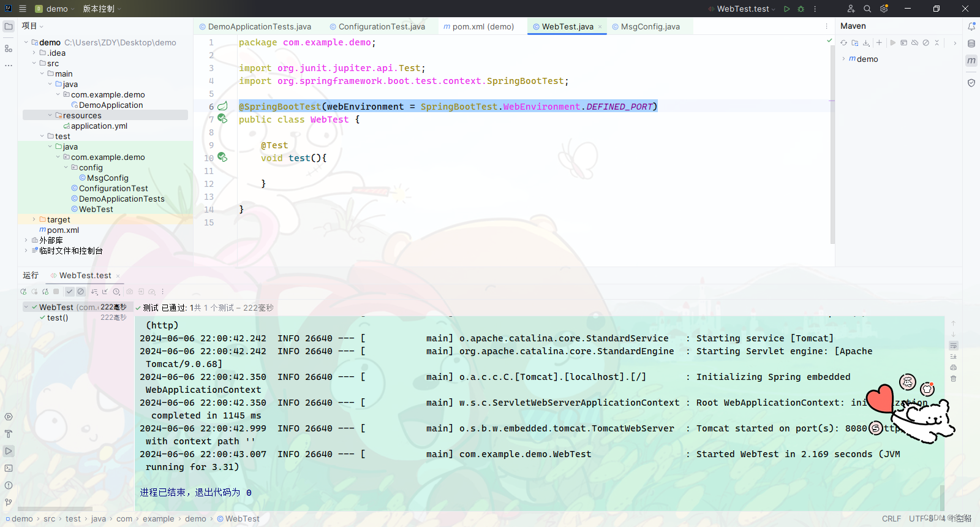The height and width of the screenshot is (527, 980).
Task: Open the demo project dropdown in title bar
Action: (55, 9)
